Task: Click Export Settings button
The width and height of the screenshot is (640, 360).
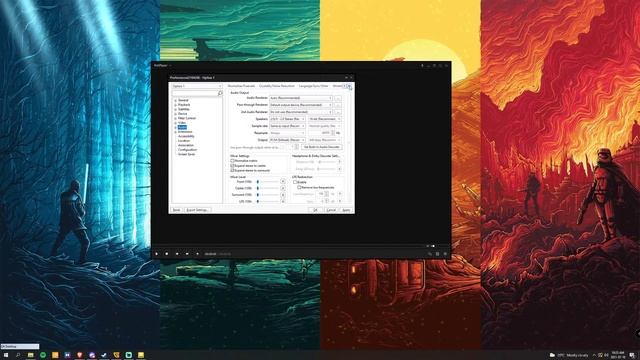Action: [x=197, y=210]
